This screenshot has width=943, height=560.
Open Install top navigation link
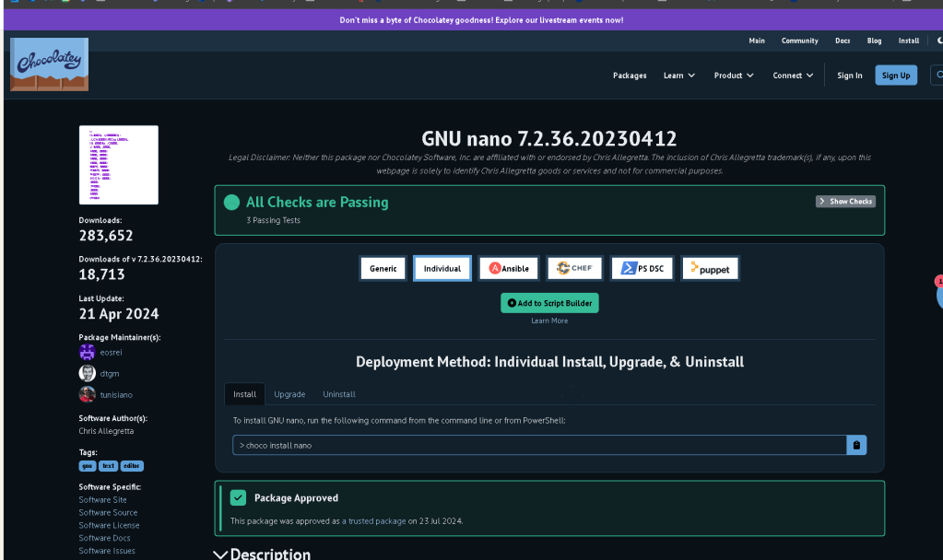[909, 41]
